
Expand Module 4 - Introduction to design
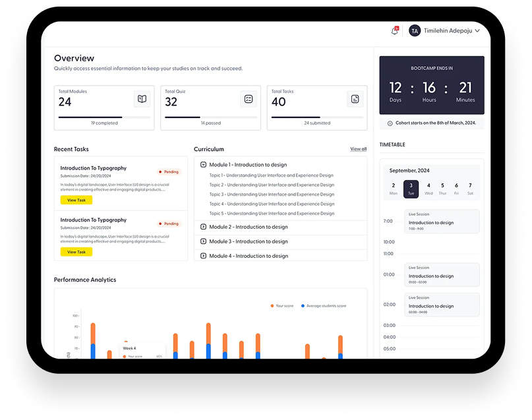click(204, 256)
